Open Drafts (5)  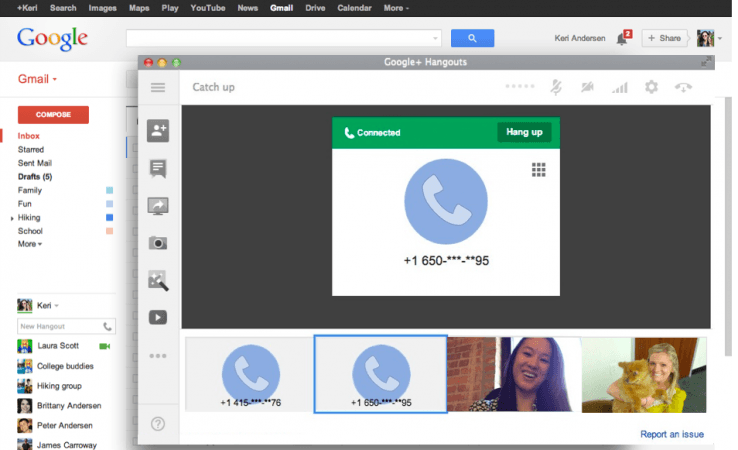pyautogui.click(x=35, y=177)
